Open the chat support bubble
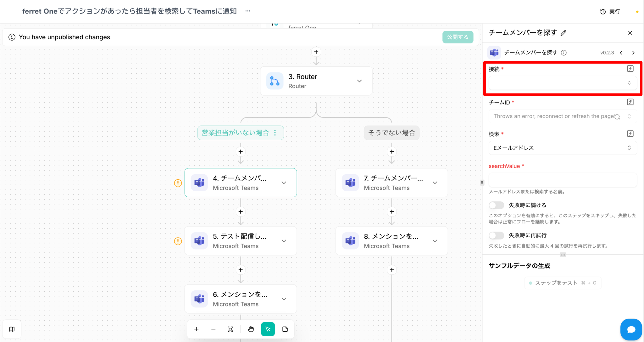 (x=631, y=329)
